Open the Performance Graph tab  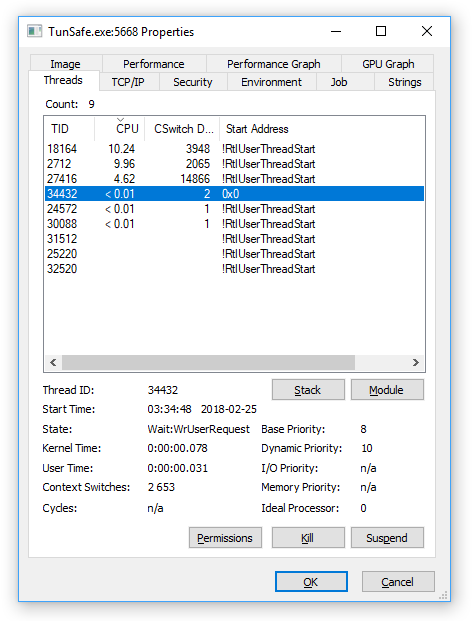(274, 63)
